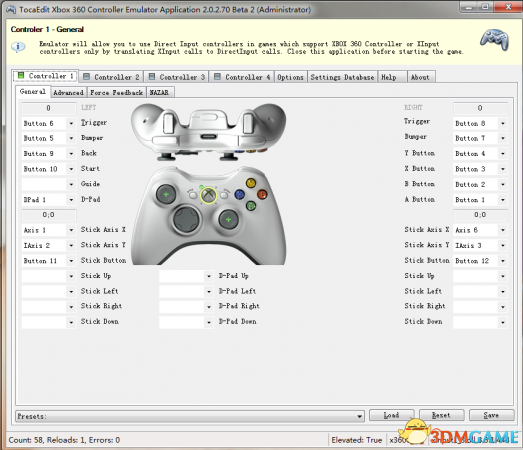Switch to the Force Feedback sub-tab

[116, 92]
